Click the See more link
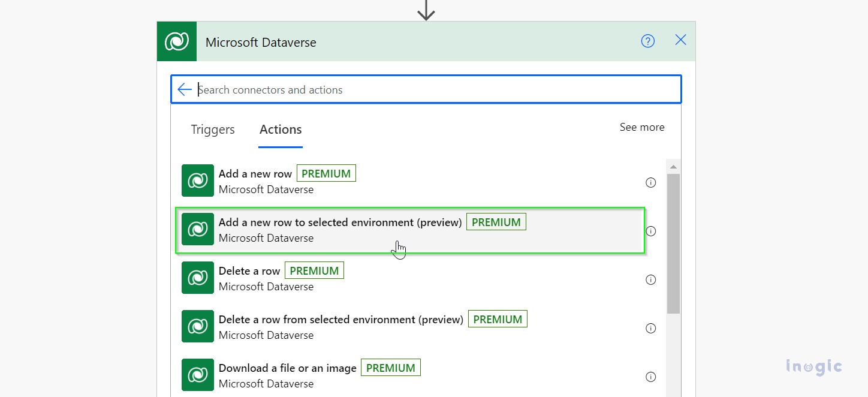Screen dimensions: 868x397 coord(642,127)
